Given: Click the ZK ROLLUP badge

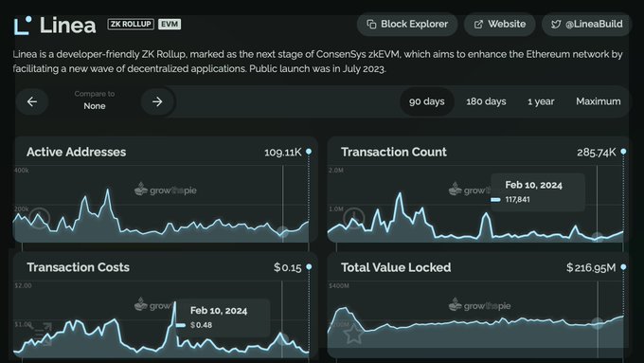Looking at the screenshot, I should click(131, 25).
